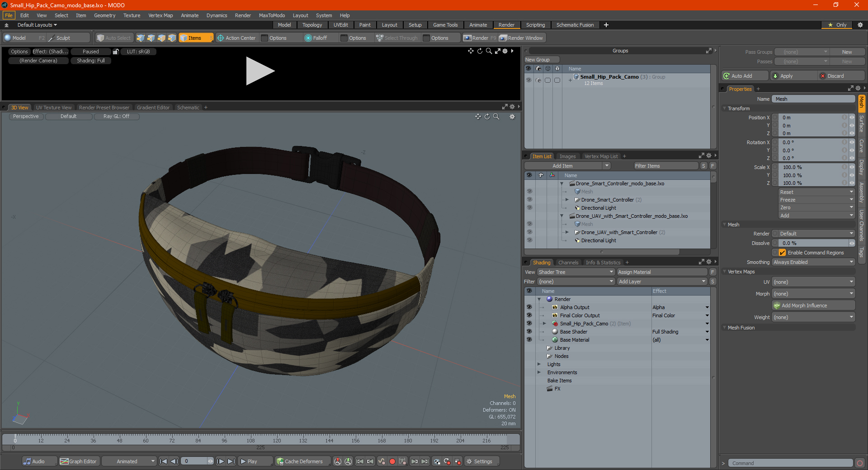Click the Vertices selection mode cube icon
The width and height of the screenshot is (868, 470).
tap(141, 38)
